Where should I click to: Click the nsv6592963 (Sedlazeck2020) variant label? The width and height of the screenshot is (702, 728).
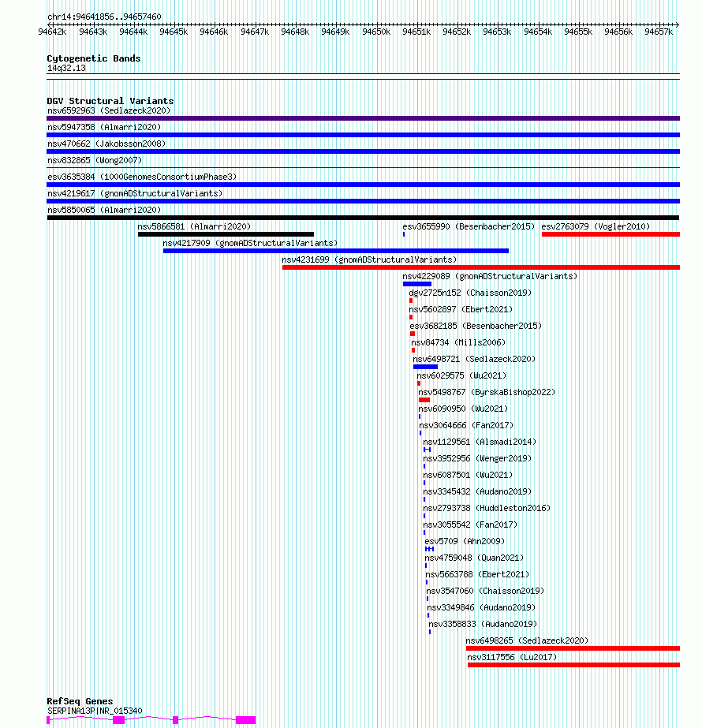click(109, 110)
